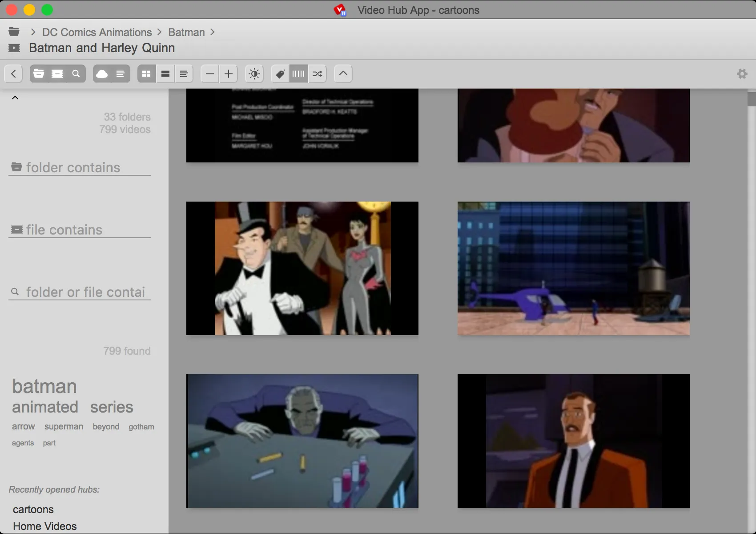This screenshot has height=534, width=756.
Task: Open the Penguin scene thumbnail
Action: point(302,268)
